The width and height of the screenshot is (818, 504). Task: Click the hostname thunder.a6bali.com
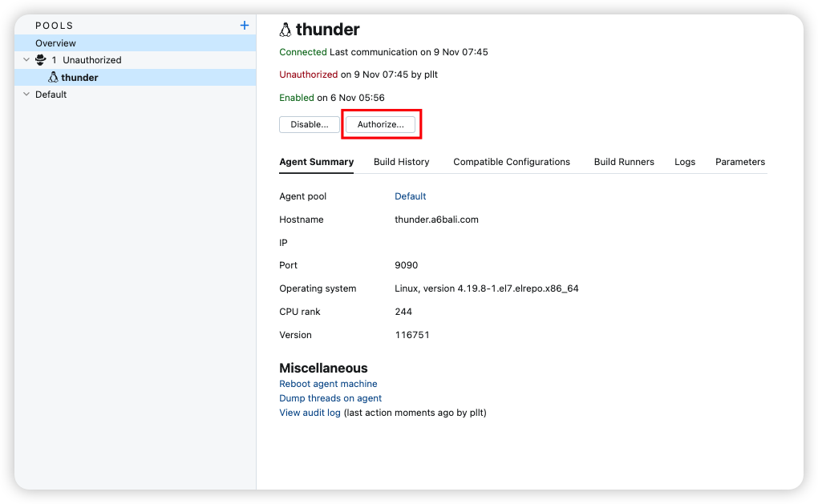(436, 220)
